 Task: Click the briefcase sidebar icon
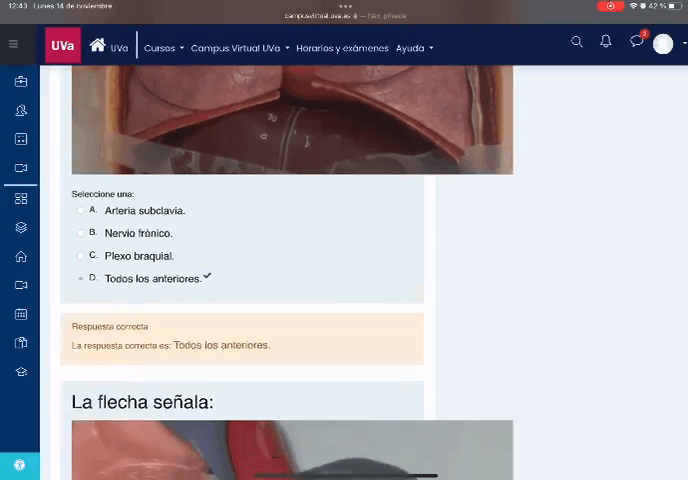21,82
